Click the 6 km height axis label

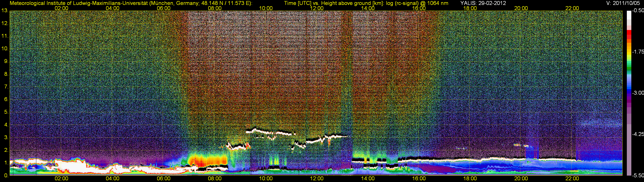tap(6, 99)
